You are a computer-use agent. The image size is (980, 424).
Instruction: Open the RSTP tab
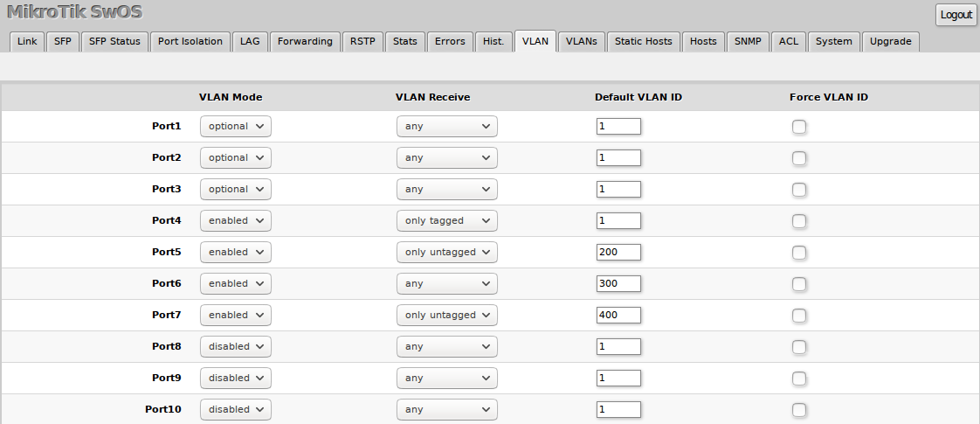pyautogui.click(x=362, y=41)
